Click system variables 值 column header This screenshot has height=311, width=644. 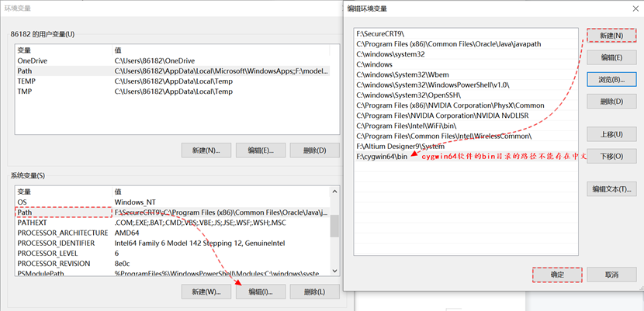tap(221, 192)
